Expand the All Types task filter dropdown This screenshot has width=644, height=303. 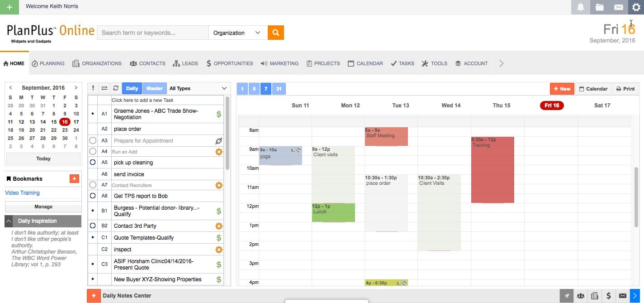tap(198, 88)
